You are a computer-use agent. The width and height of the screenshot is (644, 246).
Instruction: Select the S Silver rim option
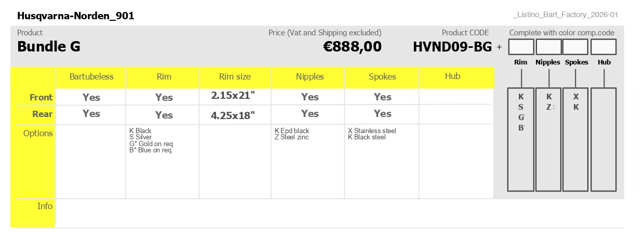pos(141,137)
